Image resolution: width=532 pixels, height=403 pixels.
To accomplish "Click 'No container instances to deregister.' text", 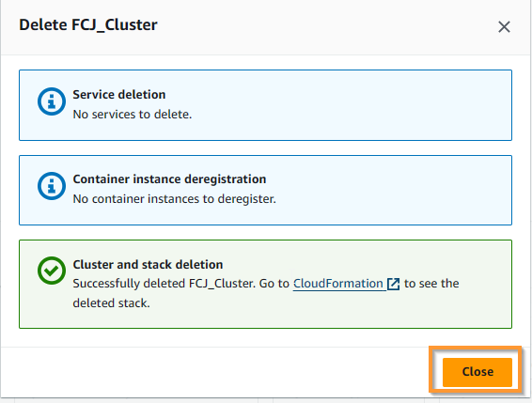I will [x=175, y=199].
